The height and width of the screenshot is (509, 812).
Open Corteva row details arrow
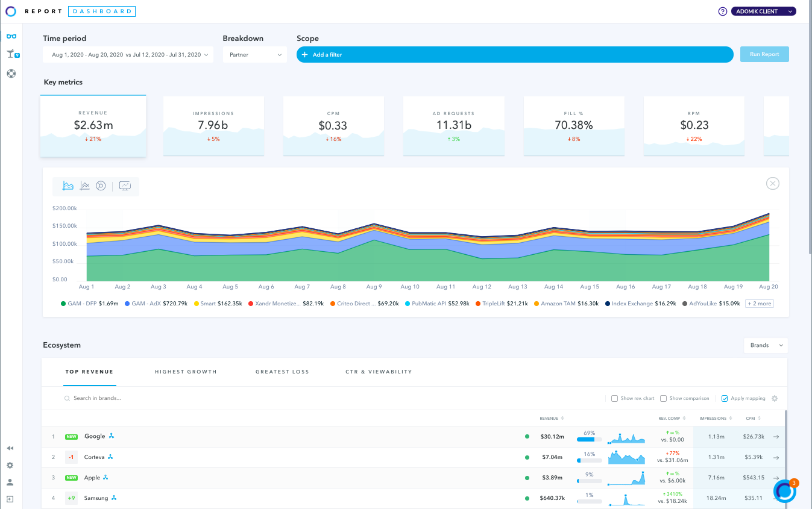coord(776,457)
